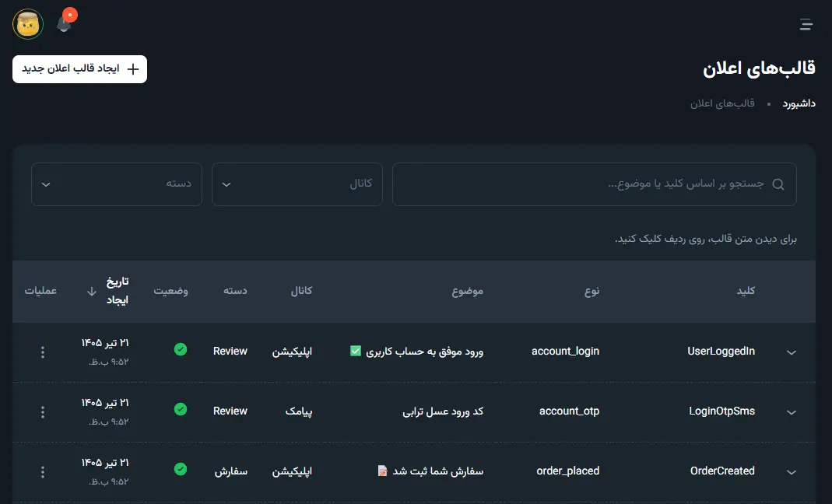
Task: Click اپلیکیشن channel in OrderCreated row
Action: [x=292, y=471]
